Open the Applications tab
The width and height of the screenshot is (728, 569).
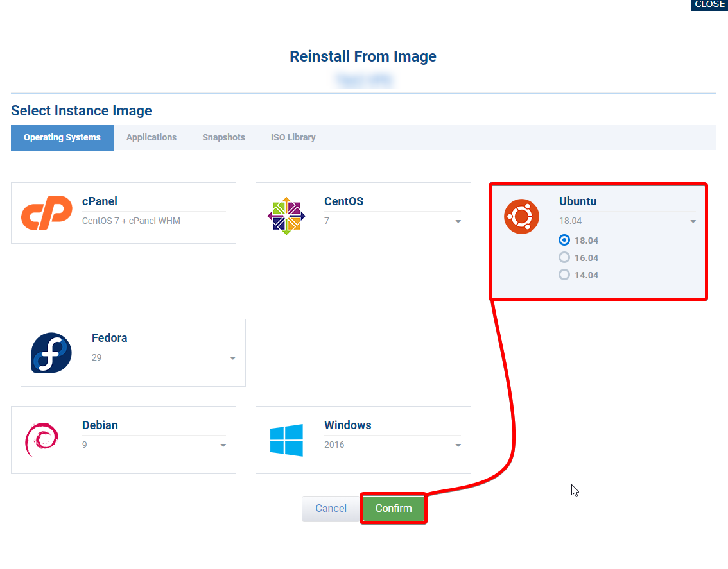[x=152, y=137]
